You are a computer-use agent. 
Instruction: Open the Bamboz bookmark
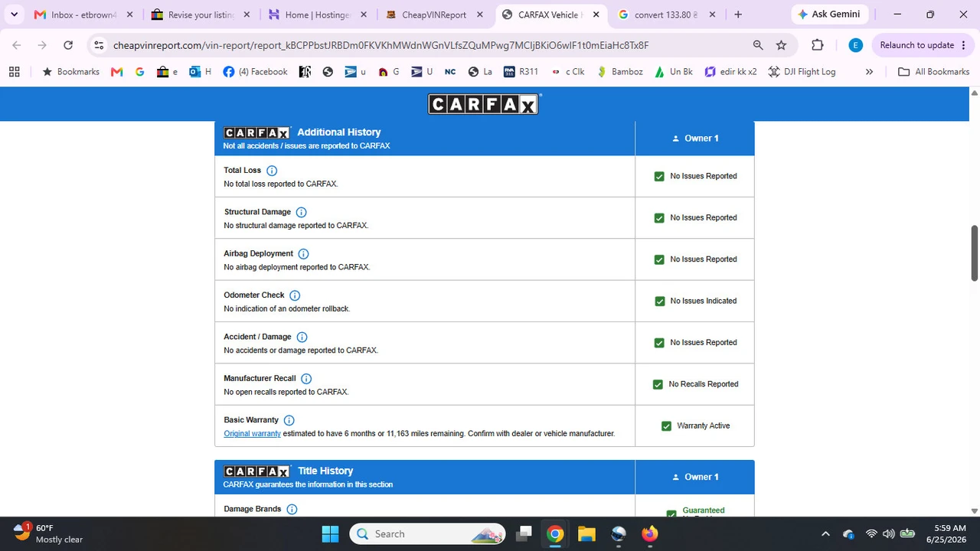click(620, 72)
